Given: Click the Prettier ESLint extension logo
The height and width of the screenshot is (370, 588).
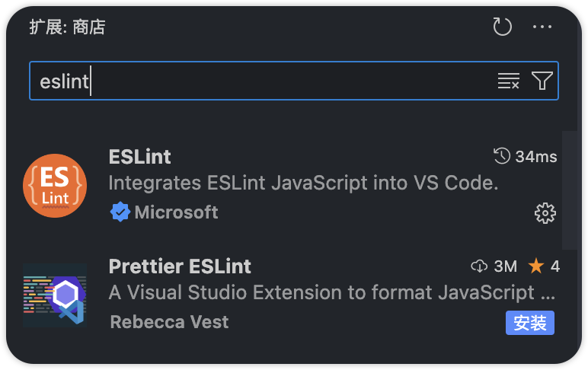Looking at the screenshot, I should (x=55, y=295).
